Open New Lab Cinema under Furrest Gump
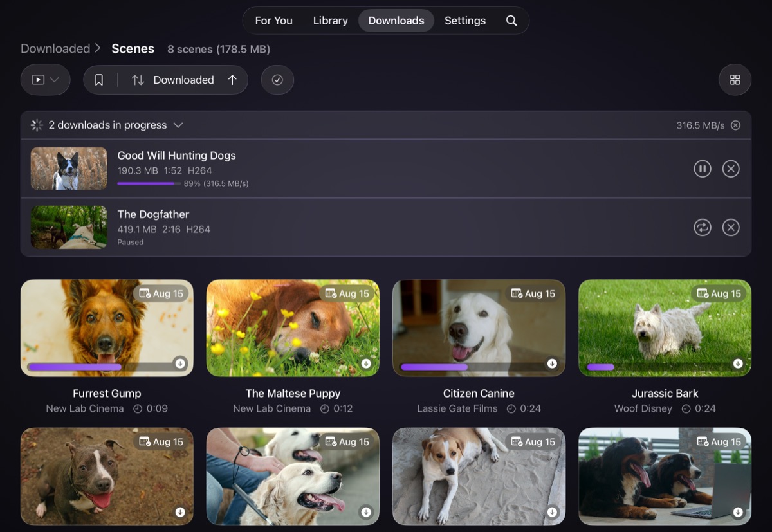The width and height of the screenshot is (772, 532). point(85,408)
